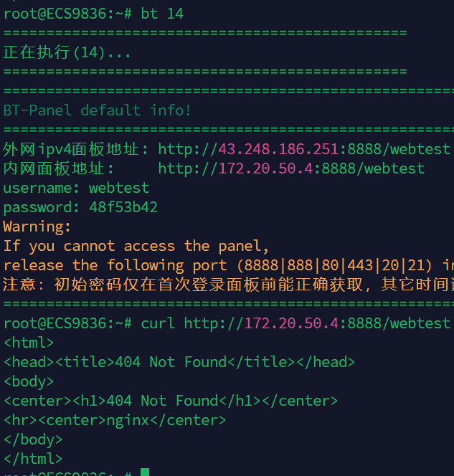The image size is (454, 476).
Task: Click the green terminal cursor block
Action: tap(145, 472)
